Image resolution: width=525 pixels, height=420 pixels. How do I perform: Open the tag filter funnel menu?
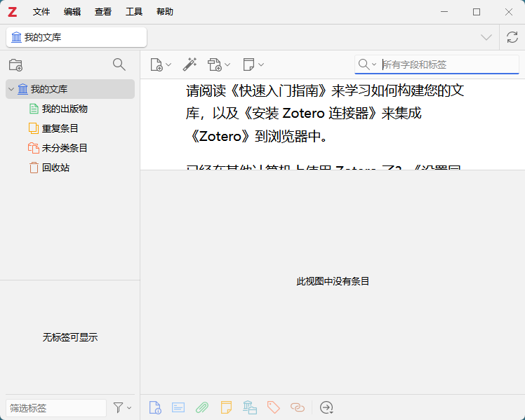tap(122, 407)
